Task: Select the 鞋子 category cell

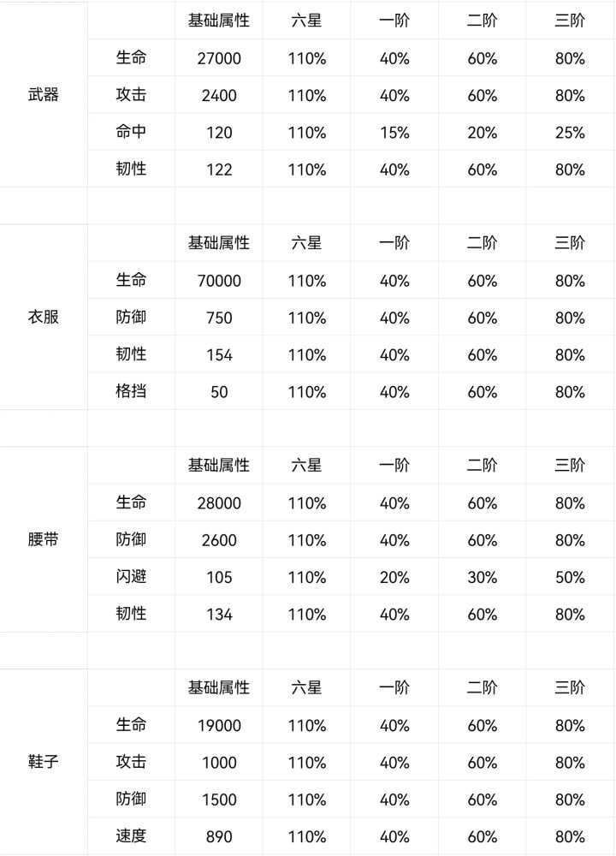Action: click(x=44, y=762)
